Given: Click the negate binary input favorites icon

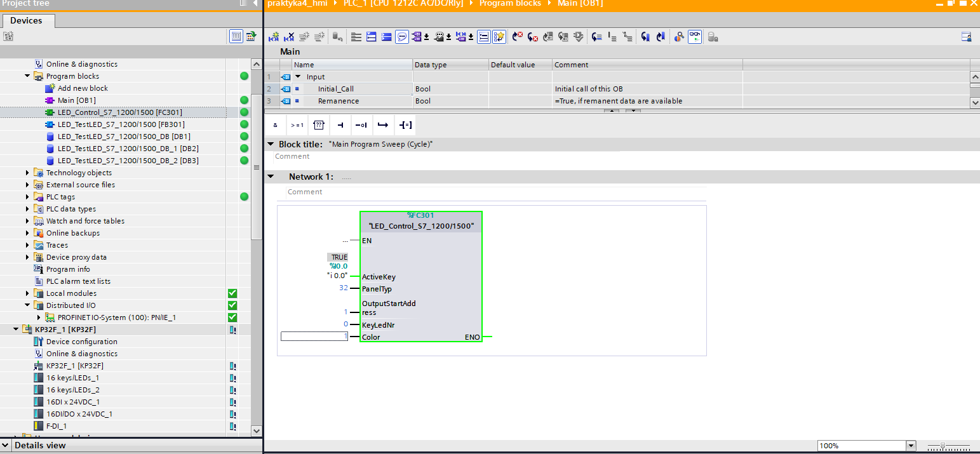Looking at the screenshot, I should pos(361,125).
